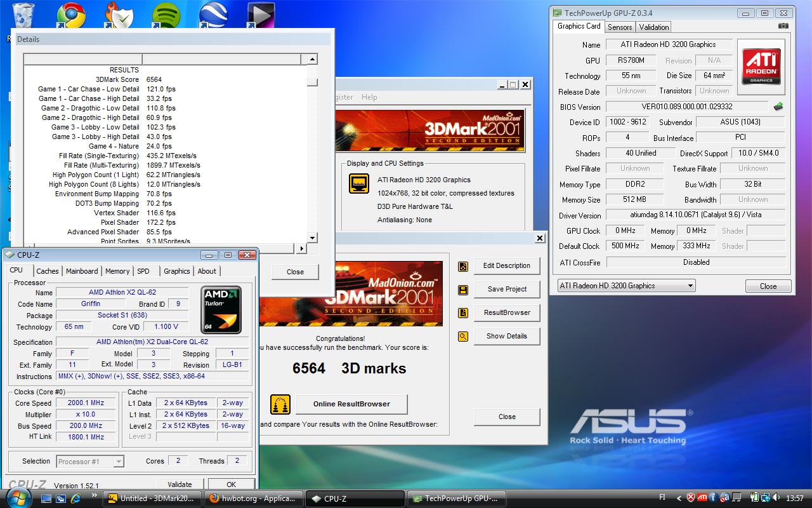The image size is (812, 508).
Task: Open the ResultBrowser button
Action: pos(507,313)
